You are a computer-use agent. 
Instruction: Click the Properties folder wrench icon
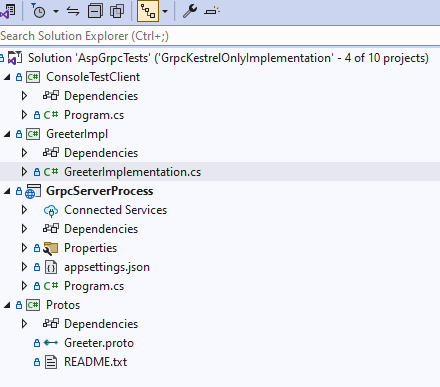coord(51,249)
